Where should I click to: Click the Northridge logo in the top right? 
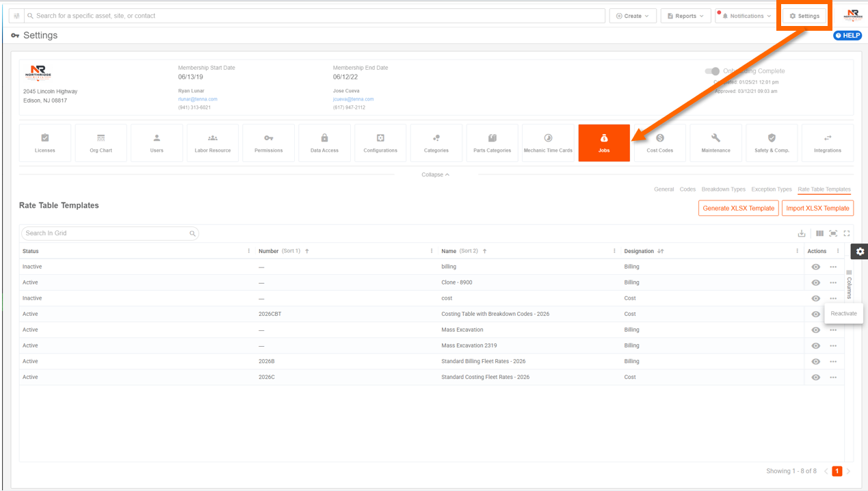pyautogui.click(x=852, y=16)
